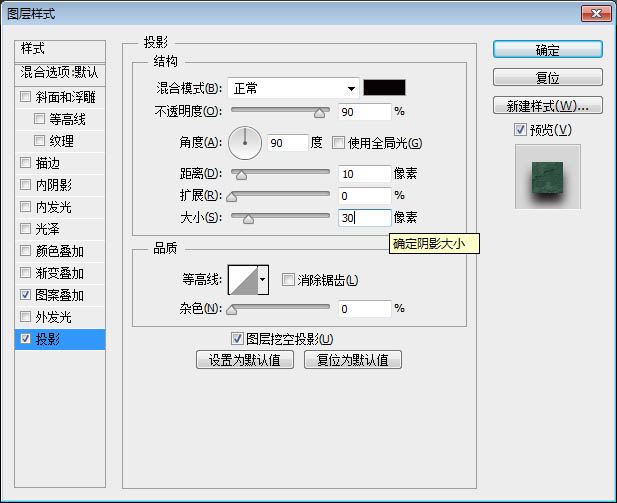The image size is (617, 503).
Task: Close the 图层样式 dialog
Action: click(x=597, y=13)
